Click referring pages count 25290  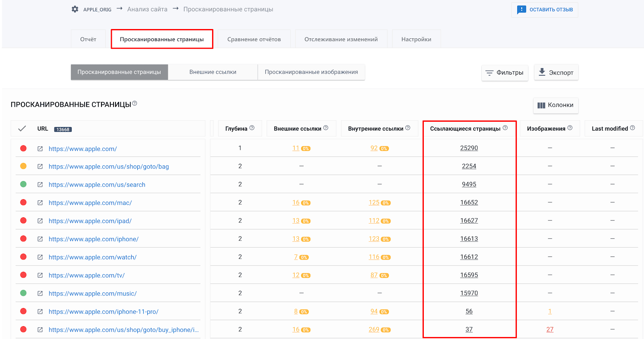(469, 148)
